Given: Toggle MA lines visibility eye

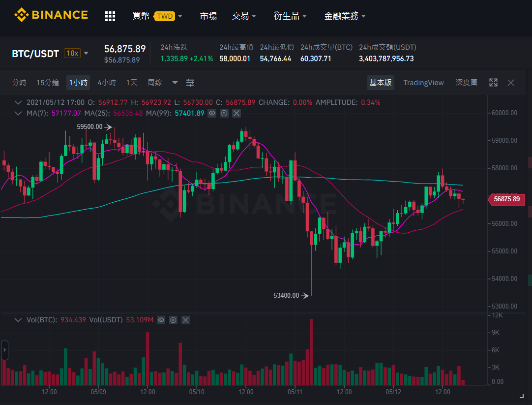Looking at the screenshot, I should tap(212, 113).
